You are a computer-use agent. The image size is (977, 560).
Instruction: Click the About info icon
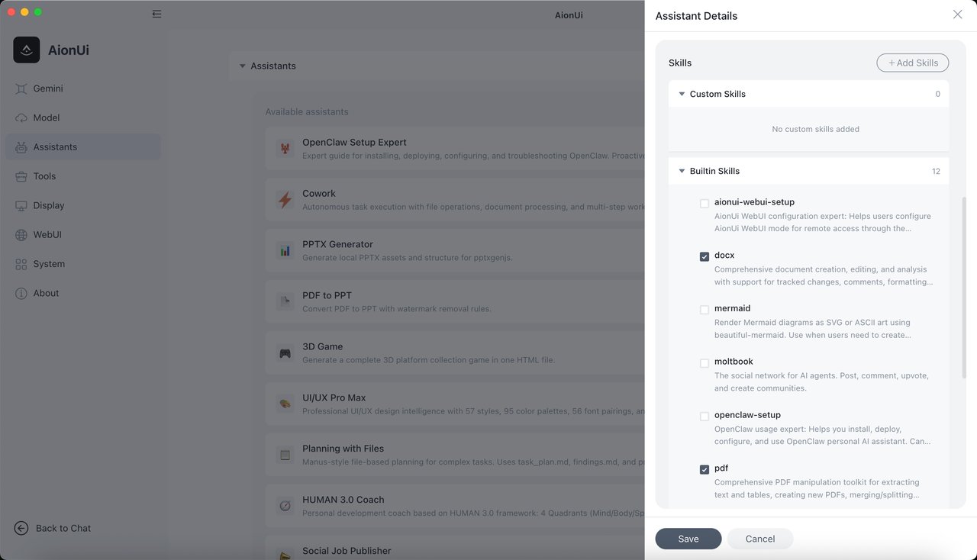(x=23, y=293)
